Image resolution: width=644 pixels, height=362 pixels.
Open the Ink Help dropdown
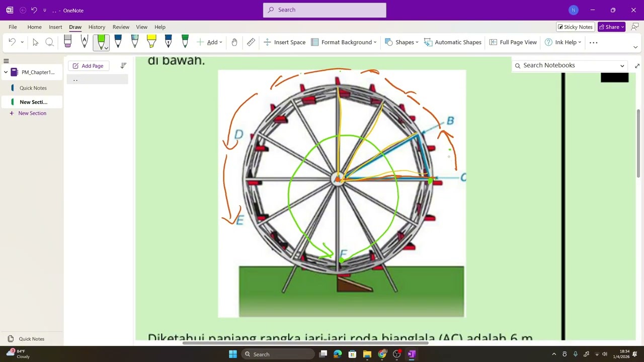(563, 42)
